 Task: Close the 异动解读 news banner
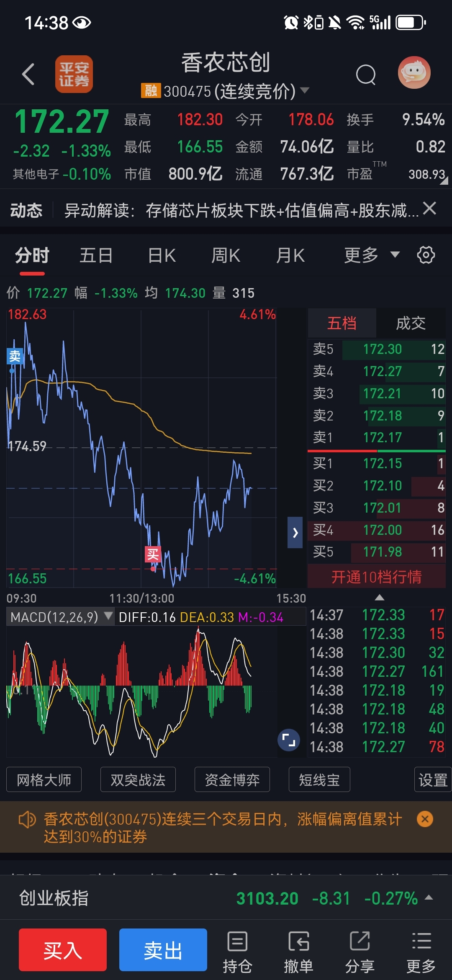coord(429,208)
